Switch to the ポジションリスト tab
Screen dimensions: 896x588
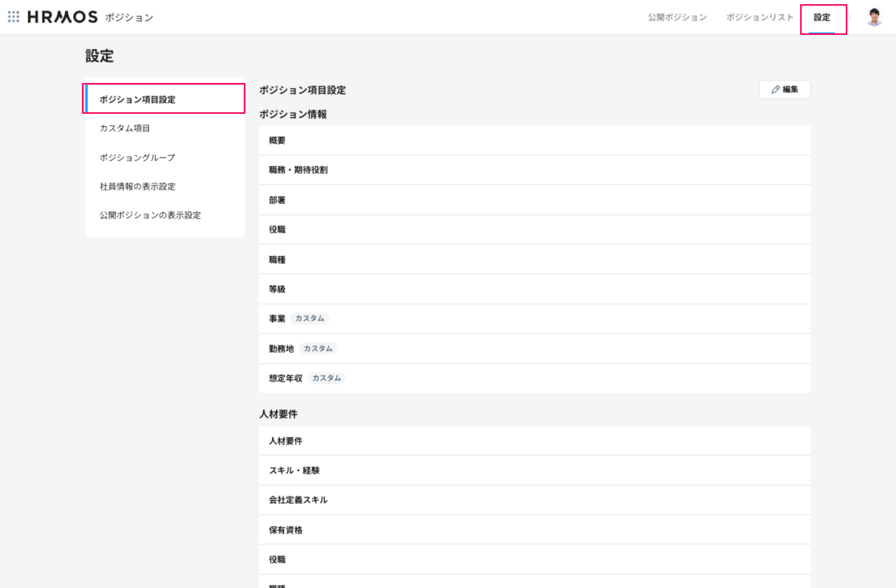click(759, 17)
